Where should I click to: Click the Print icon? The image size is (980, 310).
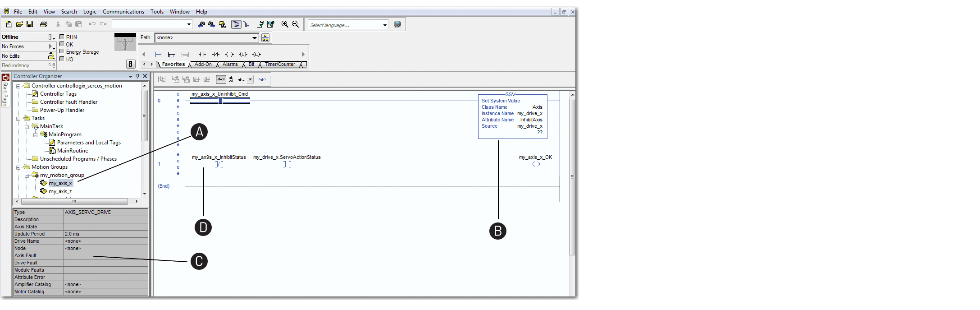pyautogui.click(x=44, y=24)
